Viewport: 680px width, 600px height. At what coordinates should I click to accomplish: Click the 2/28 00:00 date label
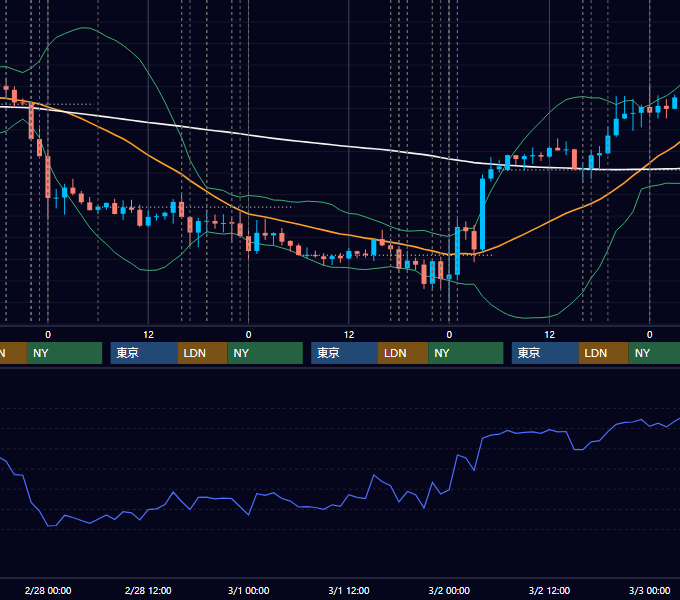48,590
